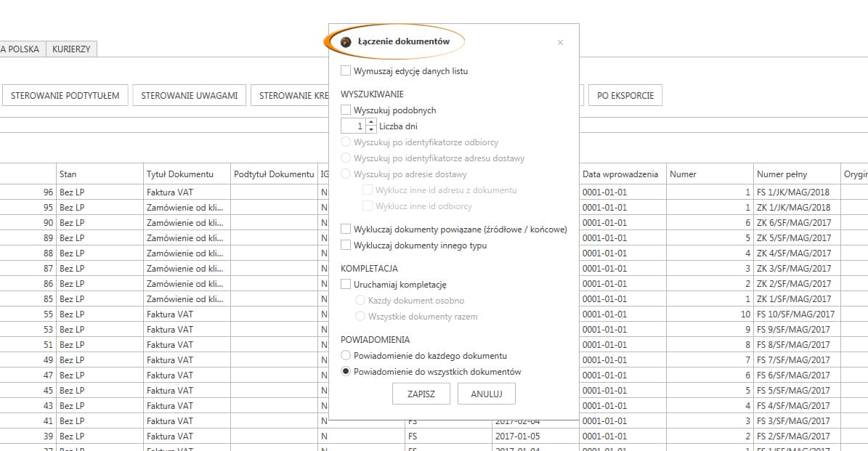Check Wyklucz inne id adresu z dokumentu
868x451 pixels.
(x=367, y=190)
